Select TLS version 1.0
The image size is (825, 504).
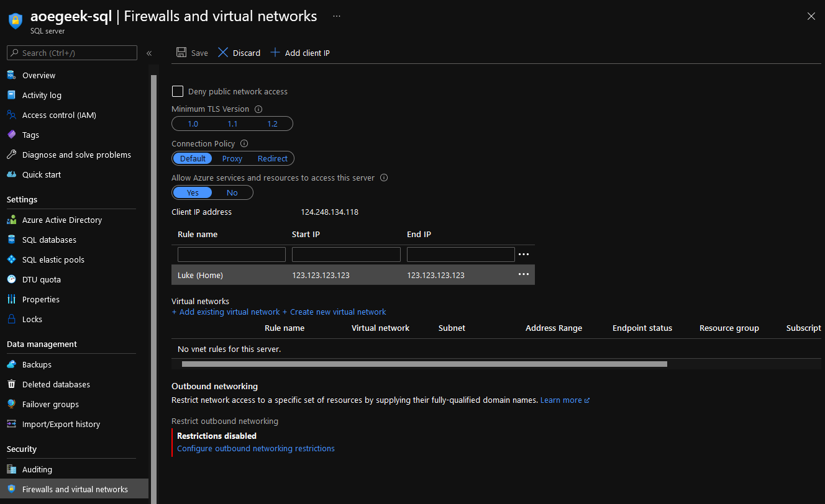tap(193, 124)
